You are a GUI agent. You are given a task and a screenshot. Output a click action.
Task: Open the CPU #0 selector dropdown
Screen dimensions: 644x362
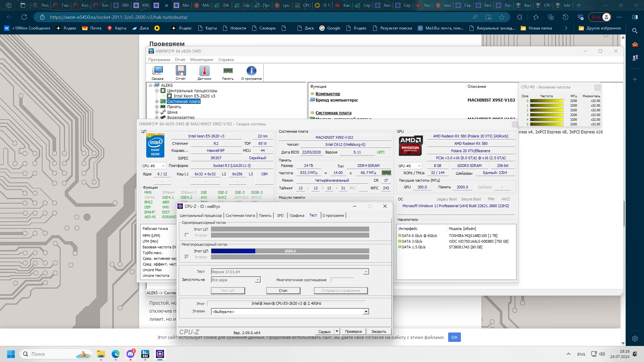point(154,166)
